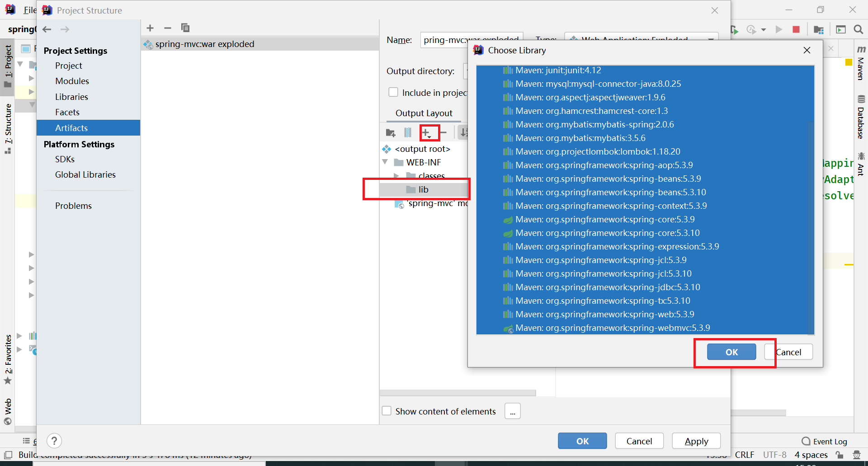Click the tool windows icon in status bar corner
The height and width of the screenshot is (466, 868).
pos(8,455)
